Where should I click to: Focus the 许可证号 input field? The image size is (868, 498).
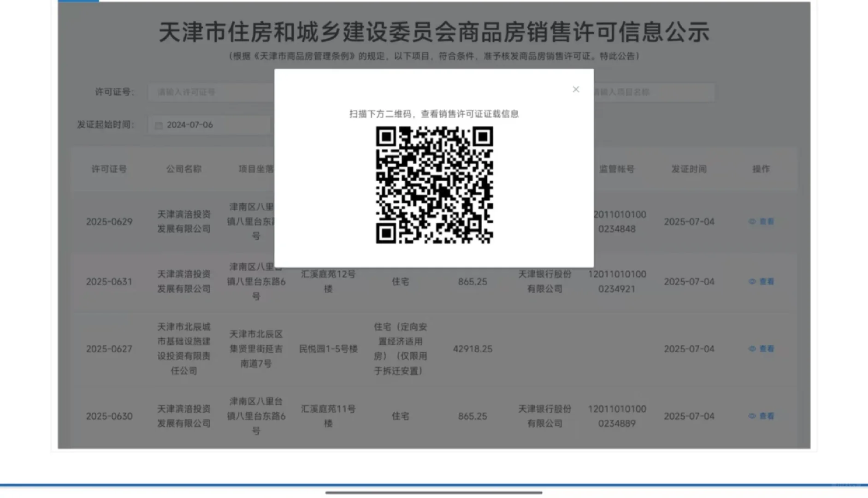click(211, 92)
